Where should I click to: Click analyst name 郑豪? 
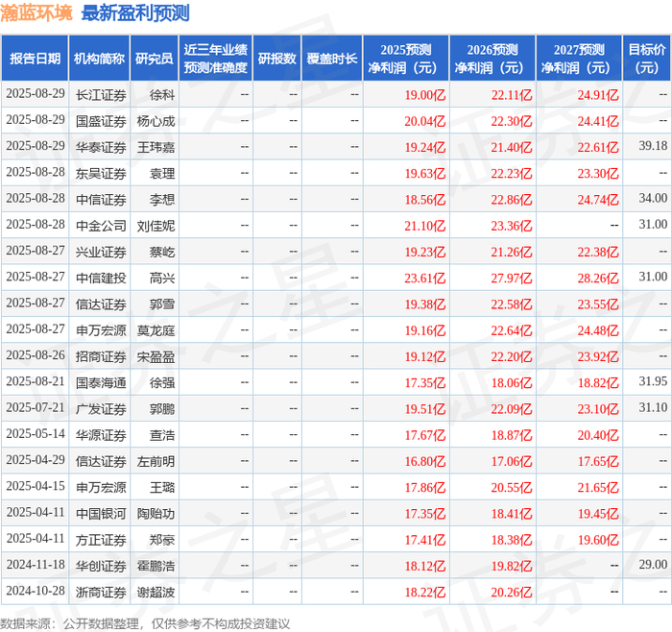coord(162,540)
